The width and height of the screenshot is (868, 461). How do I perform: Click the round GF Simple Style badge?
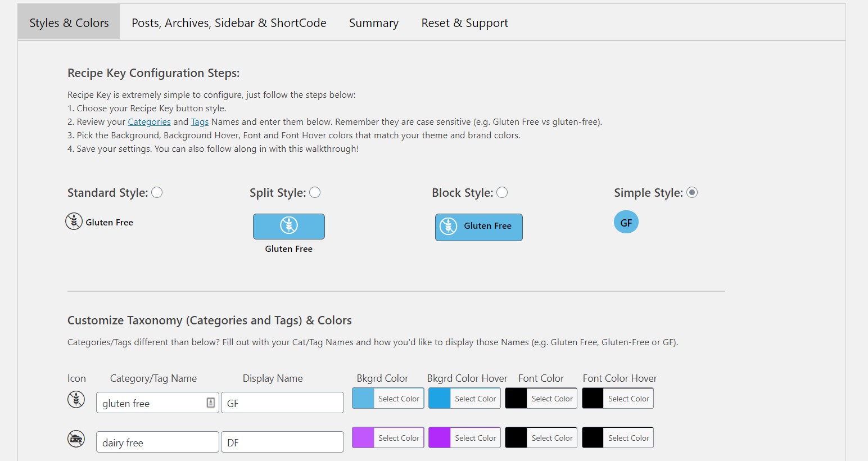(626, 222)
